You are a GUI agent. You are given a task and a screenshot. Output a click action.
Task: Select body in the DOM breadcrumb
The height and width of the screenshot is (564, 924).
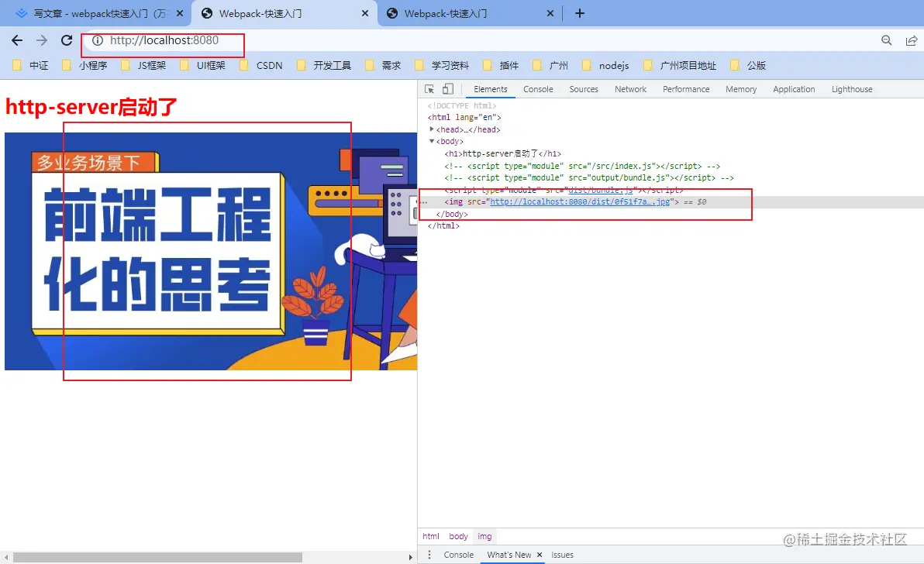pos(458,536)
